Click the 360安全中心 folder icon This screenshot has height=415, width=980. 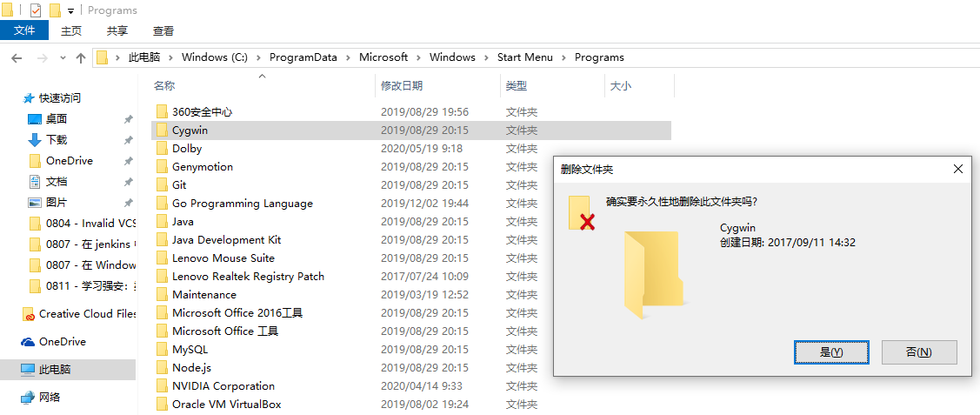click(162, 112)
